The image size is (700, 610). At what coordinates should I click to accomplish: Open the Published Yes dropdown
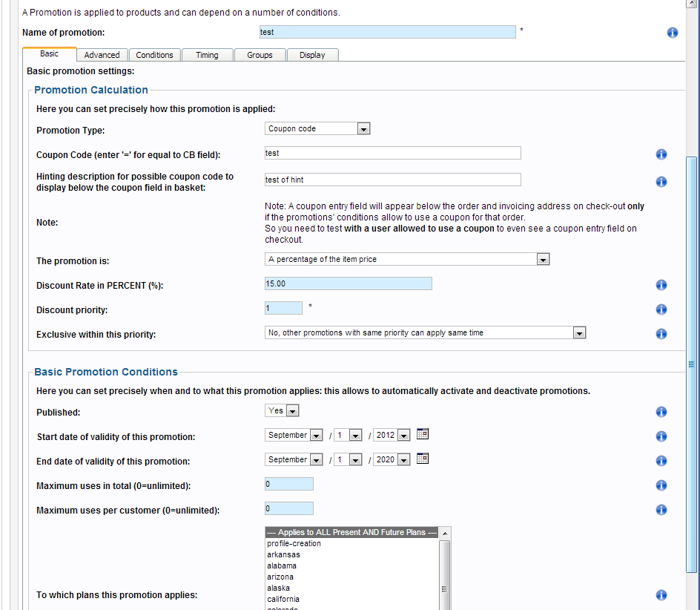click(282, 410)
